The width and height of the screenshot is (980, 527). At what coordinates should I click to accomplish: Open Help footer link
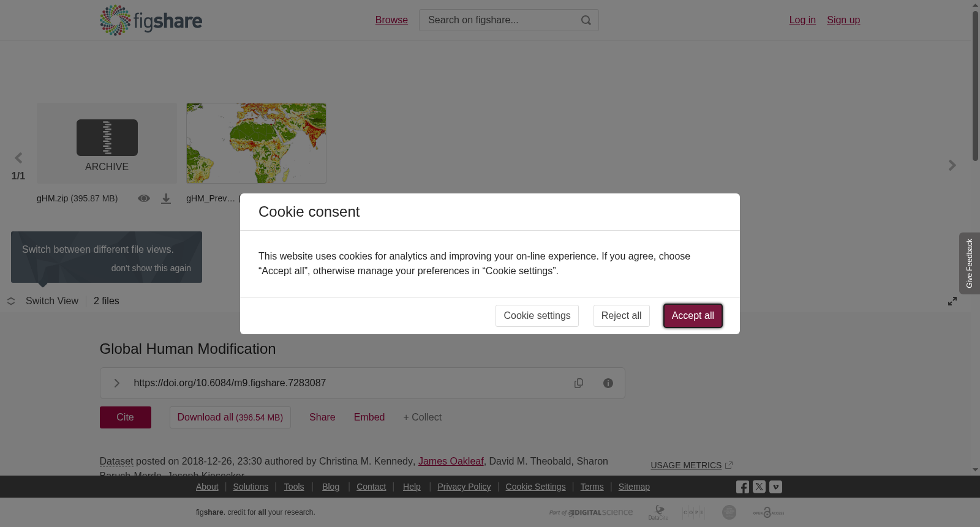[412, 487]
